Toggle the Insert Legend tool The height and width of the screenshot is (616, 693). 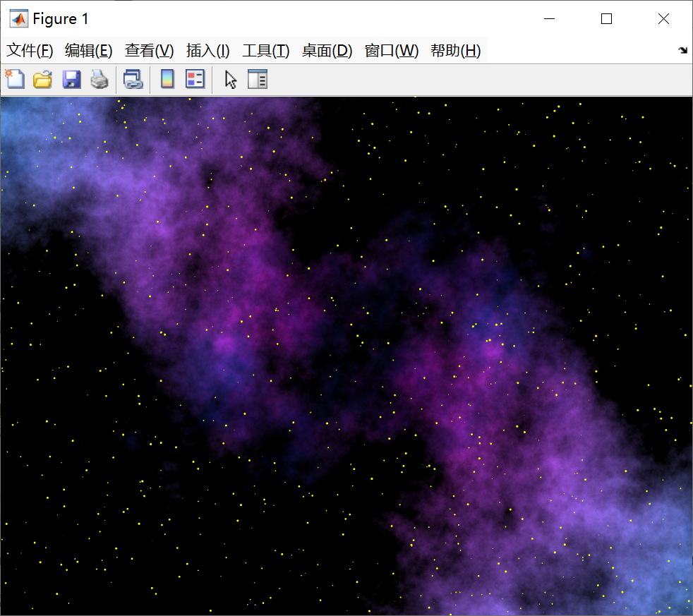(195, 80)
